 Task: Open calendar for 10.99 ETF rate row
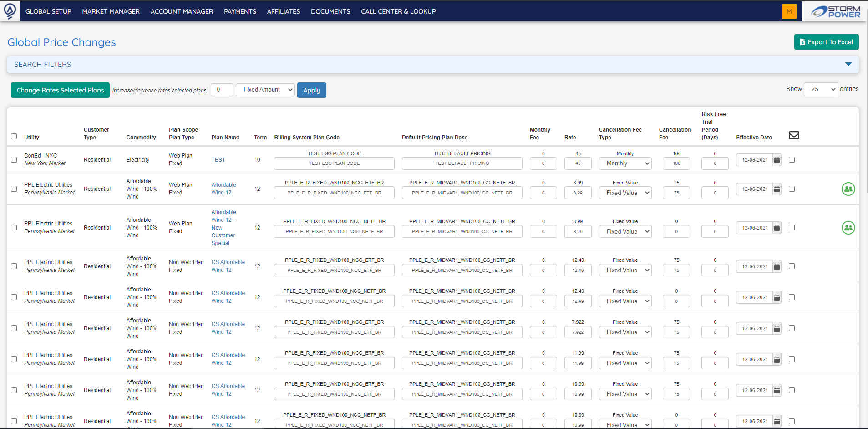click(777, 390)
